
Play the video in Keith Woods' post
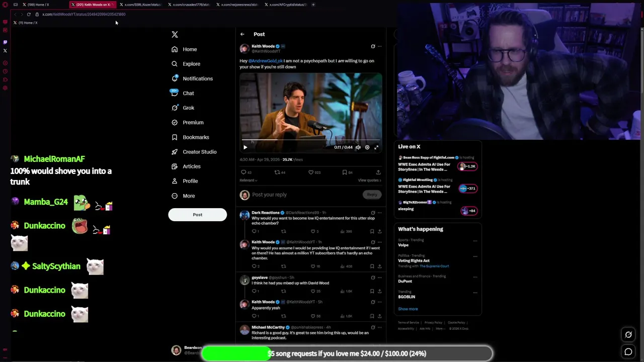click(x=245, y=147)
